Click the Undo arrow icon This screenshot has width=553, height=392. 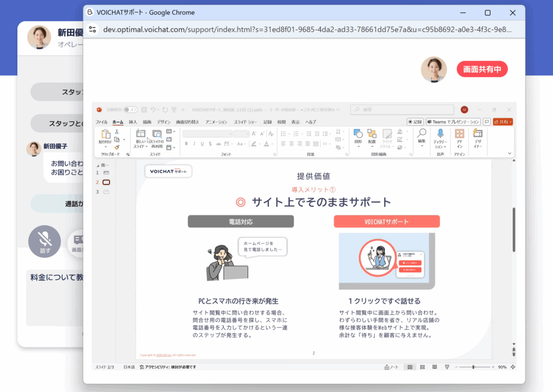tap(153, 110)
